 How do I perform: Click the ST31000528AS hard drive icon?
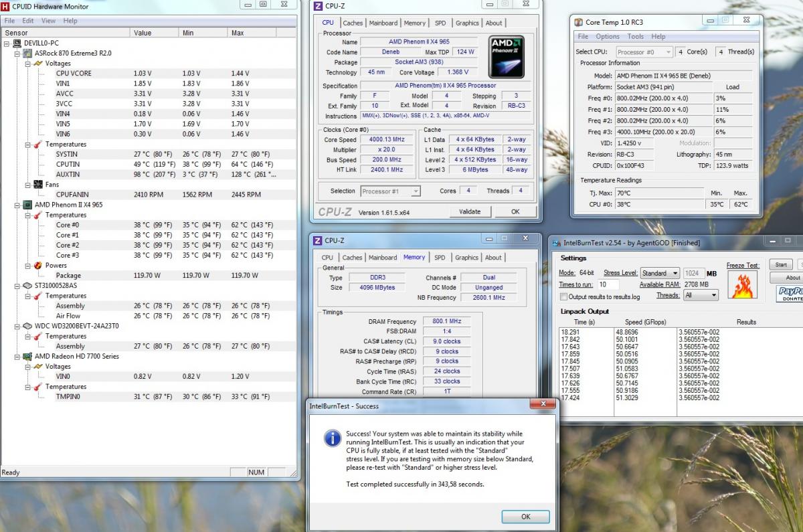coord(27,286)
